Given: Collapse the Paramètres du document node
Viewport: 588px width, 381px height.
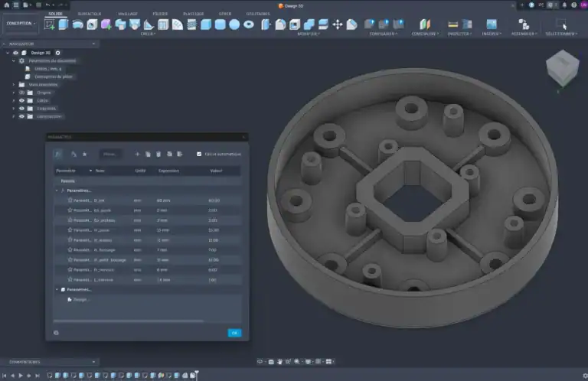Looking at the screenshot, I should 14,60.
